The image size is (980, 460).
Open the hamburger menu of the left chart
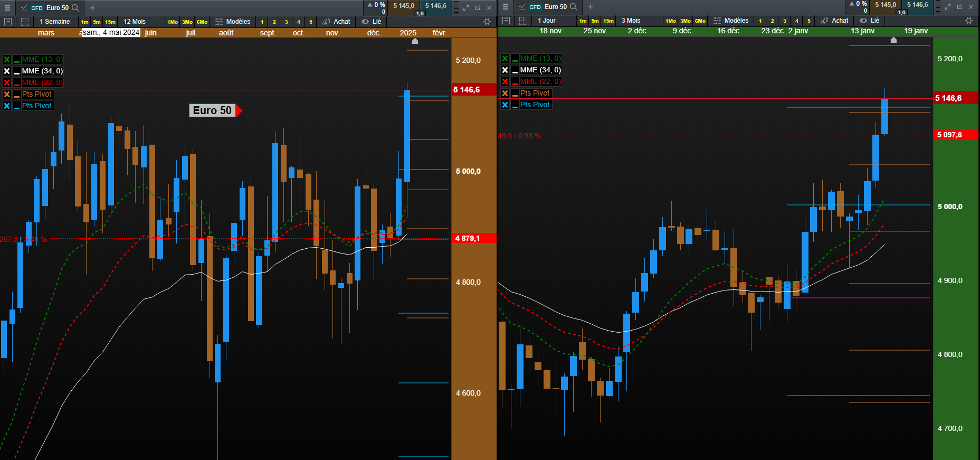coord(7,8)
